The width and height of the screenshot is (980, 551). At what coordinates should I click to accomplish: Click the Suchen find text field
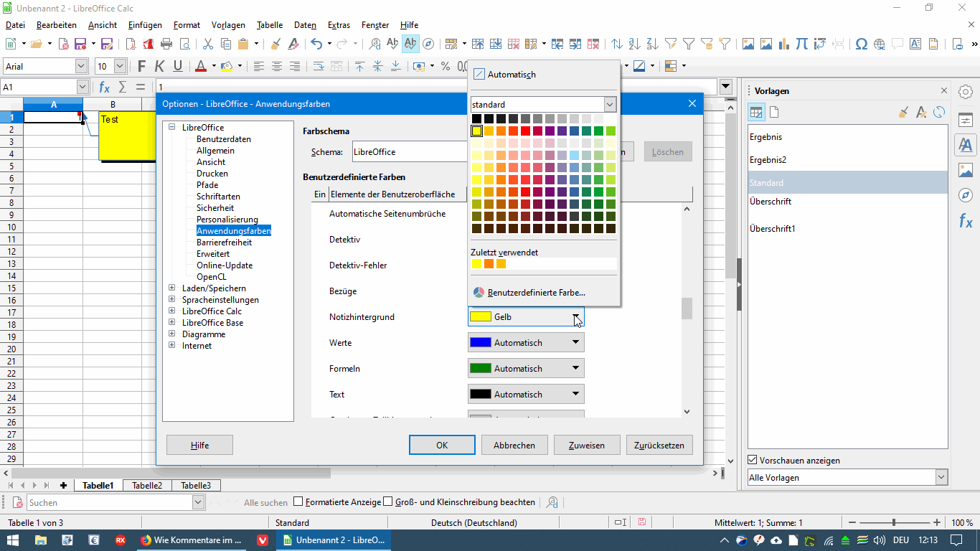tap(110, 502)
